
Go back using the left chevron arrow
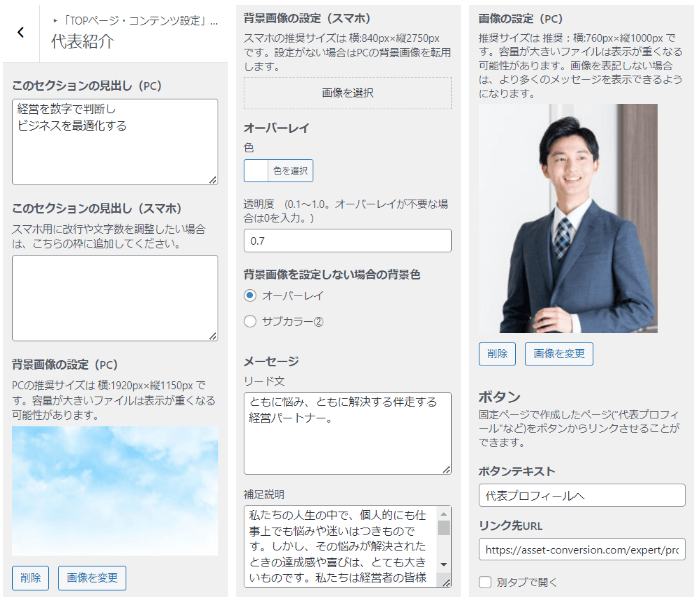(21, 32)
